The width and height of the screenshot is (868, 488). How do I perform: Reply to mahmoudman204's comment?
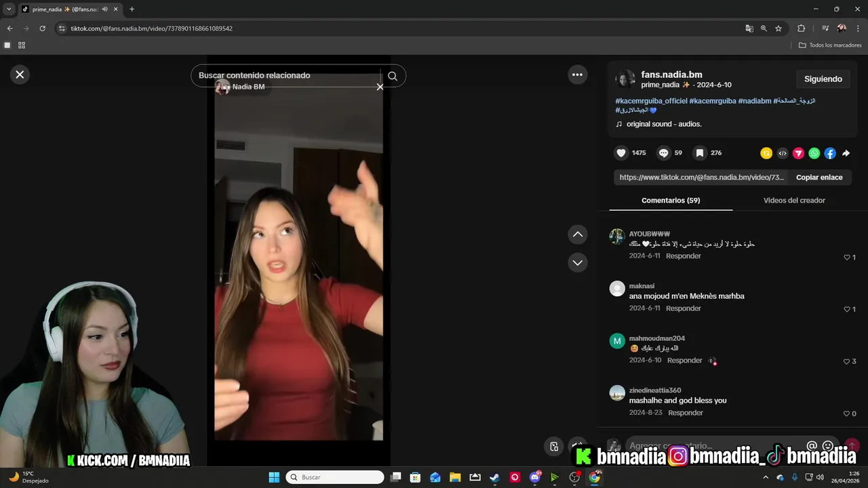pyautogui.click(x=684, y=361)
